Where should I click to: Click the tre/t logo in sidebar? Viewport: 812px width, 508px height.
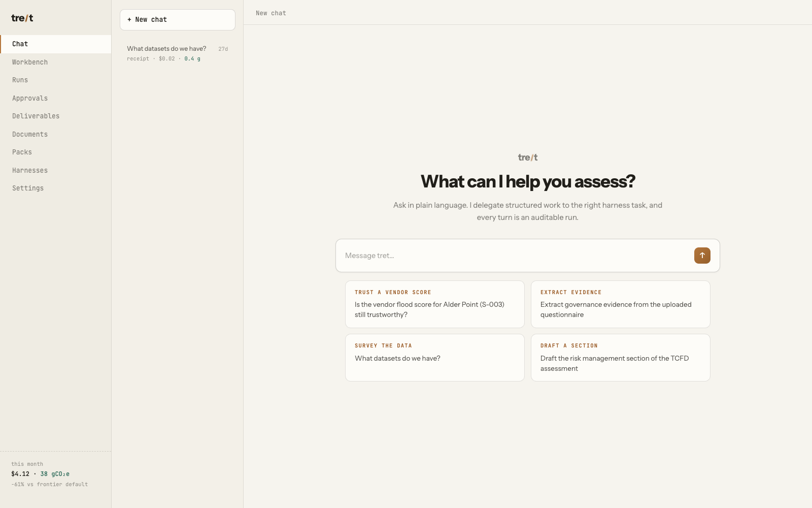[x=22, y=18]
